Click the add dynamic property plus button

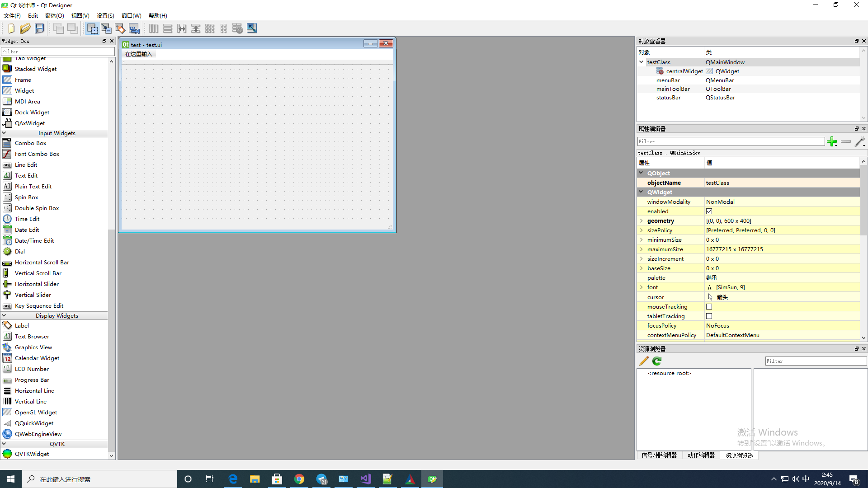pos(832,141)
